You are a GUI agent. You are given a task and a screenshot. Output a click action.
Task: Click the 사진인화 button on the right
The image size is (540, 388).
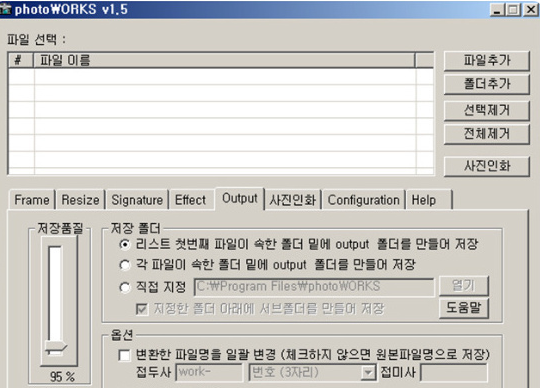(x=486, y=167)
